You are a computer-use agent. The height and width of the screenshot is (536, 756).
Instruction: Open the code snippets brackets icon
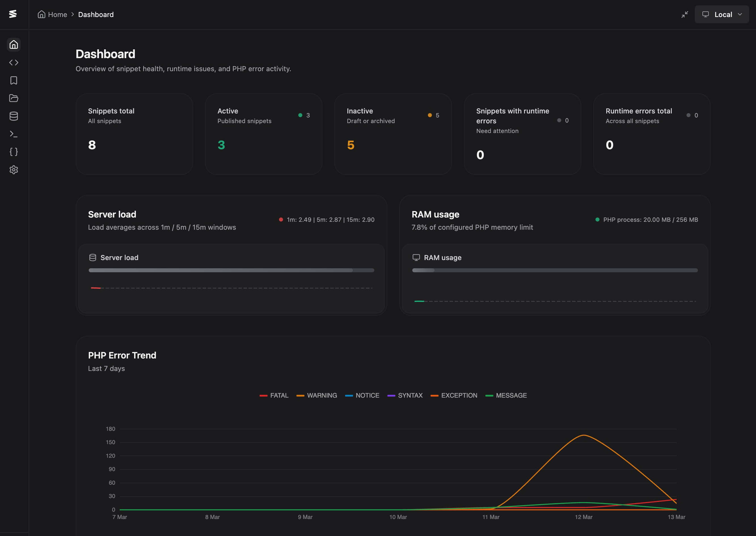[x=14, y=62]
